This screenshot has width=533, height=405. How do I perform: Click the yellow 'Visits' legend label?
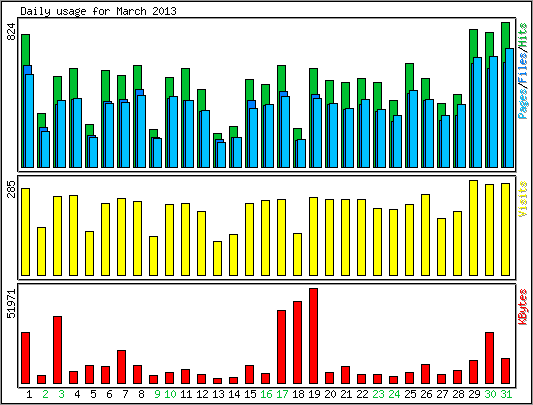point(523,199)
